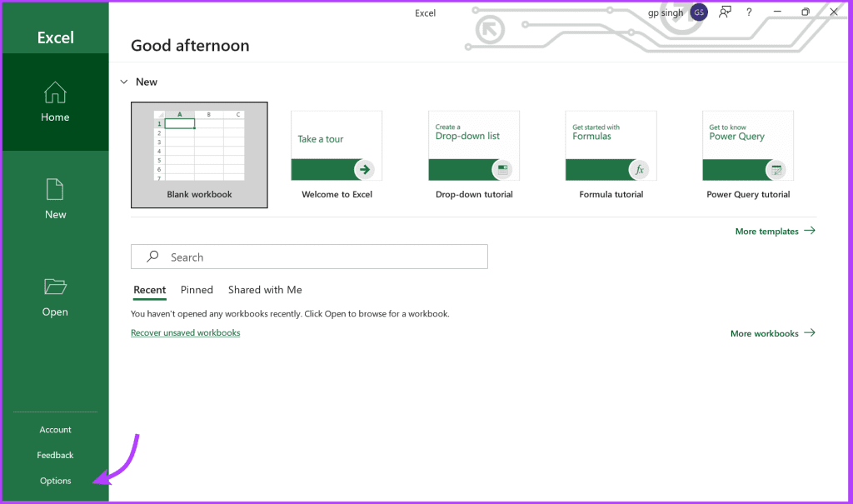Close the Excel window

tap(834, 12)
